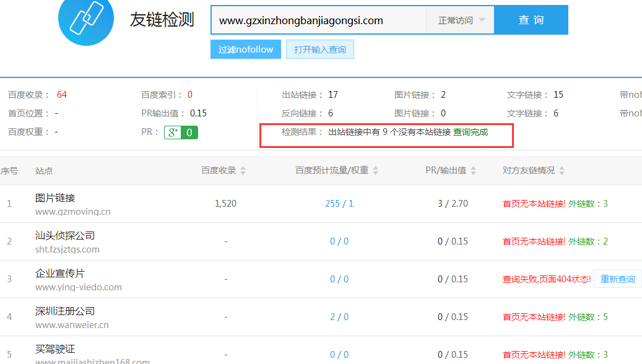Click the blue 查询 search button

(531, 19)
